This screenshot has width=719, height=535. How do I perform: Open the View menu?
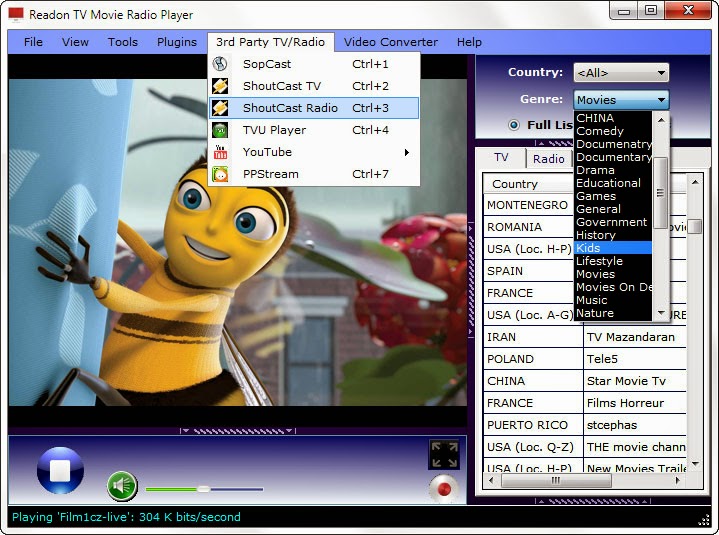click(75, 42)
